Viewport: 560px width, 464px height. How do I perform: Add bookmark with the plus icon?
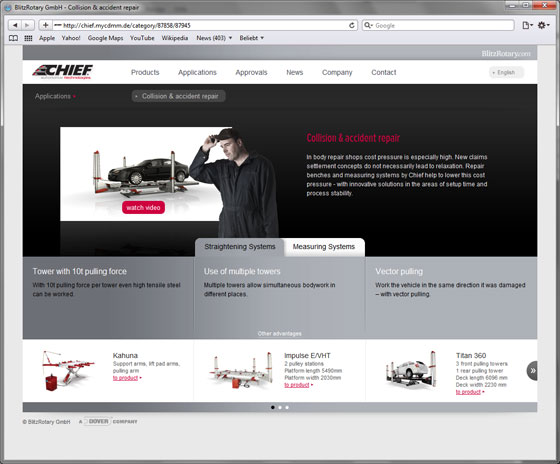pyautogui.click(x=45, y=25)
